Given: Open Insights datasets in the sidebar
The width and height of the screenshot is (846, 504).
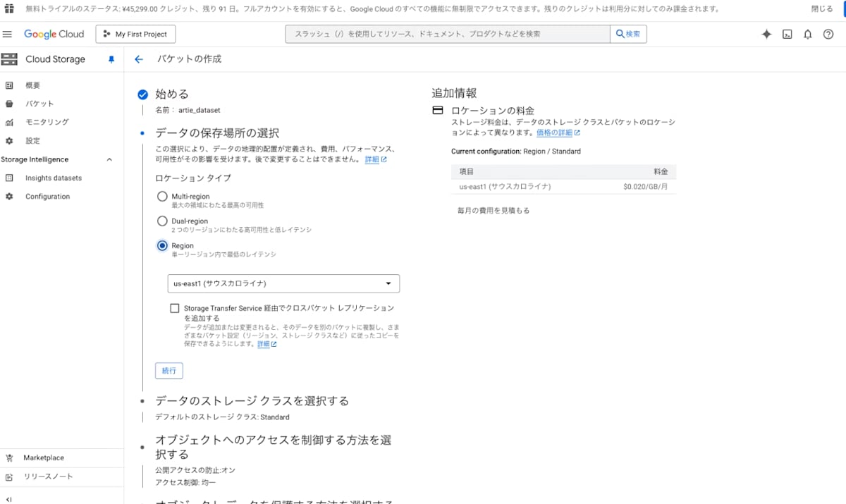Looking at the screenshot, I should (x=54, y=178).
